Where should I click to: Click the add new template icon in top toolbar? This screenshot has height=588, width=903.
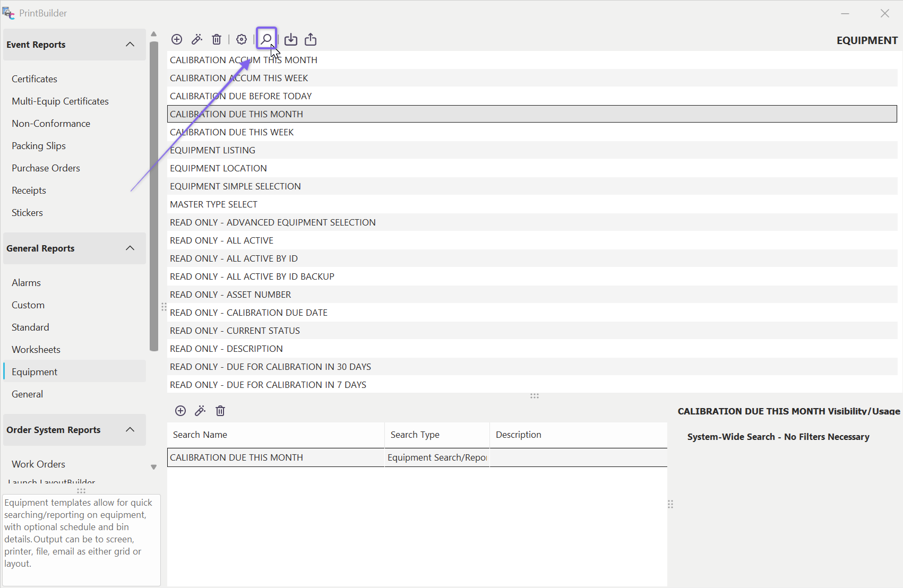coord(177,39)
